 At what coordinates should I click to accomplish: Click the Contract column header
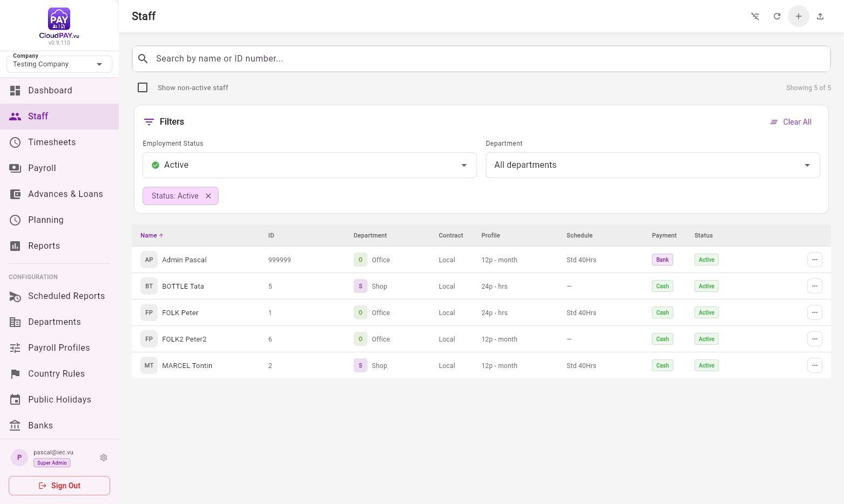(450, 235)
